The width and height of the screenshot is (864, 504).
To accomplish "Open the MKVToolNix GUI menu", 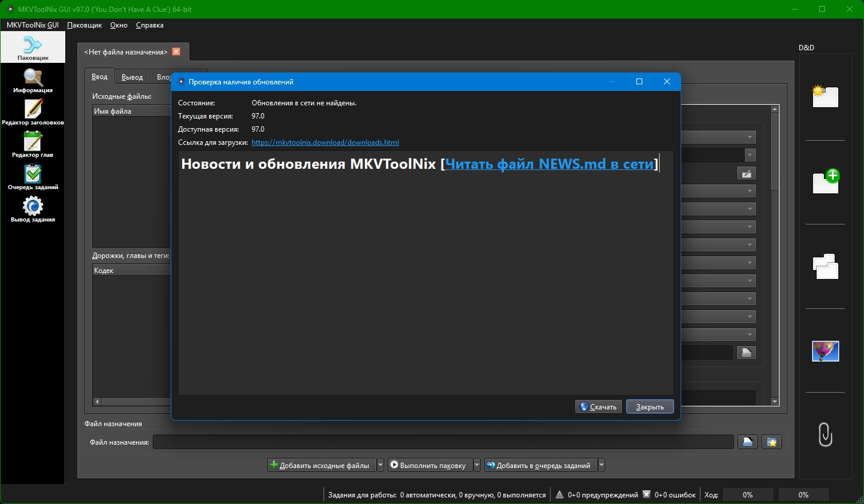I will coord(32,25).
